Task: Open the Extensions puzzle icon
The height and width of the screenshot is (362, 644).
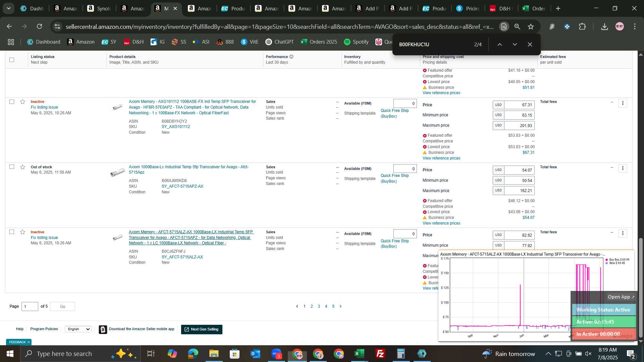Action: (x=582, y=26)
